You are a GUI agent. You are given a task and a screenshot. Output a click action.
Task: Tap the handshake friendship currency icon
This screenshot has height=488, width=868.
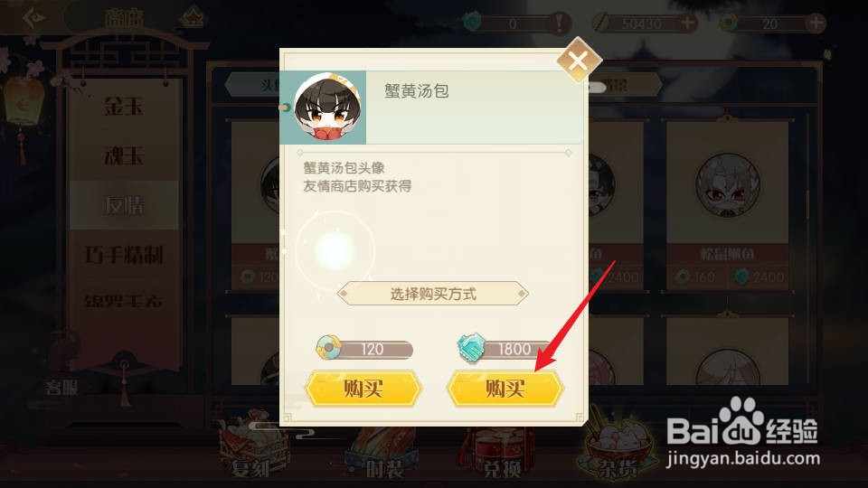pyautogui.click(x=471, y=348)
